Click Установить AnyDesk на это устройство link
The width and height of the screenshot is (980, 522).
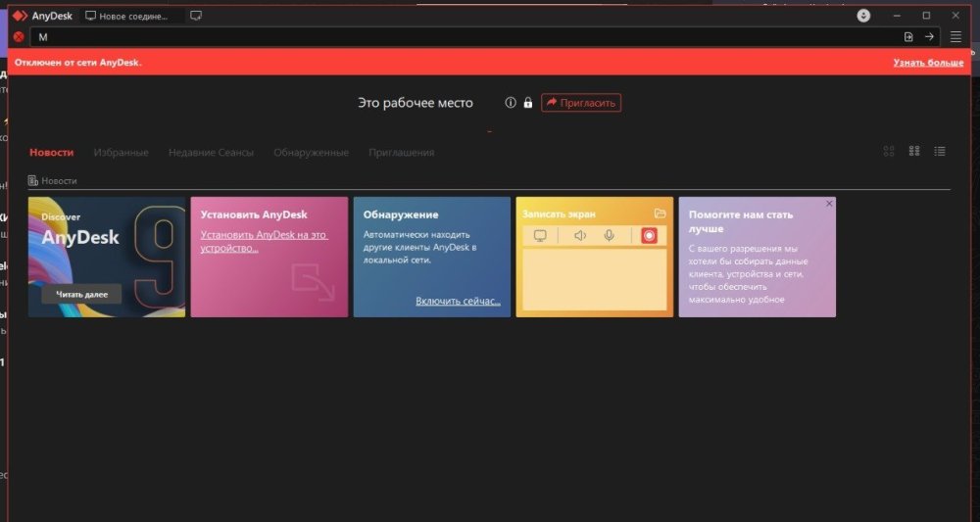pos(264,241)
